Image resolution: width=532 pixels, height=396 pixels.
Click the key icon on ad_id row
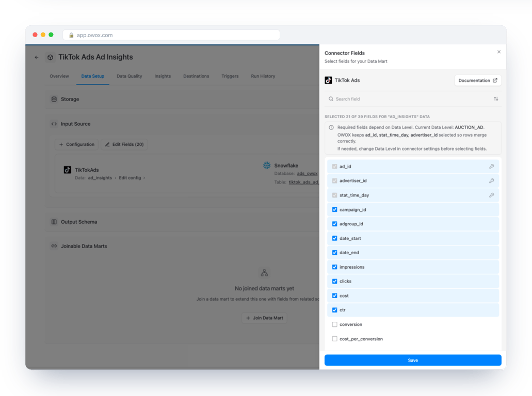point(491,167)
